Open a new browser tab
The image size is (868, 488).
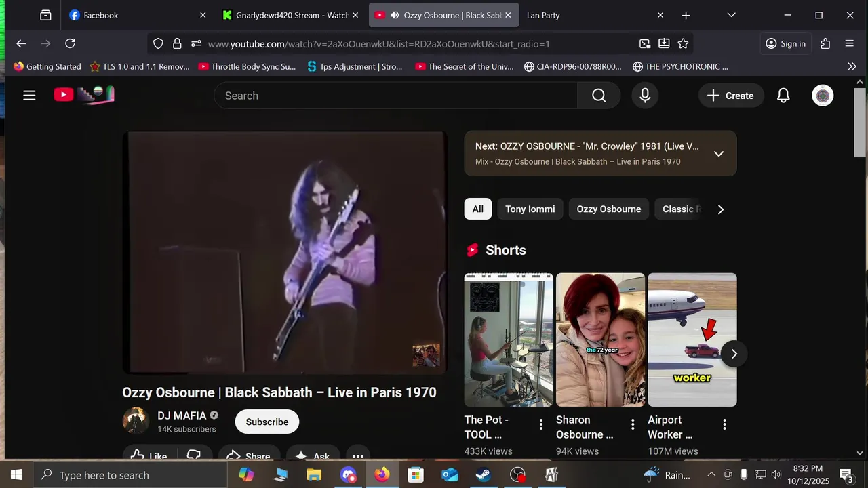click(686, 15)
